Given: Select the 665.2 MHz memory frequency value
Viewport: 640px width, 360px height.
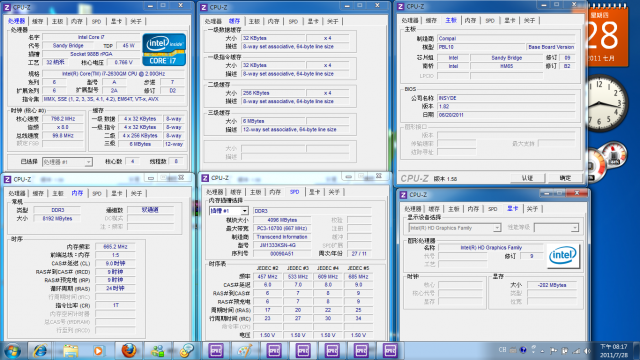Looking at the screenshot, I should tap(116, 247).
